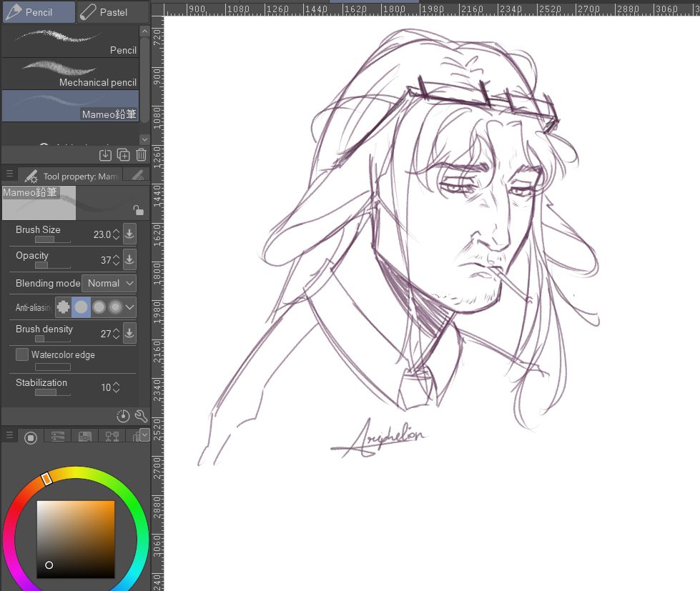The image size is (700, 591).
Task: Switch to the Pastel tool group tab
Action: (112, 12)
